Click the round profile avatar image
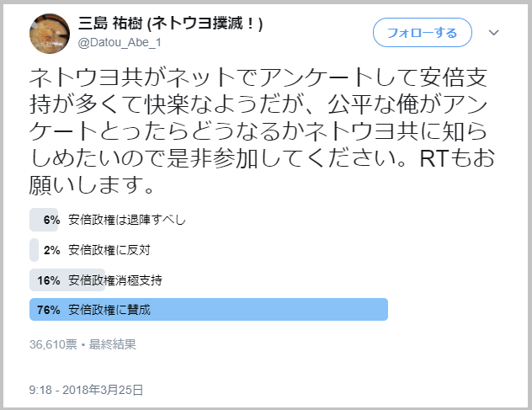This screenshot has width=532, height=410. pos(50,34)
